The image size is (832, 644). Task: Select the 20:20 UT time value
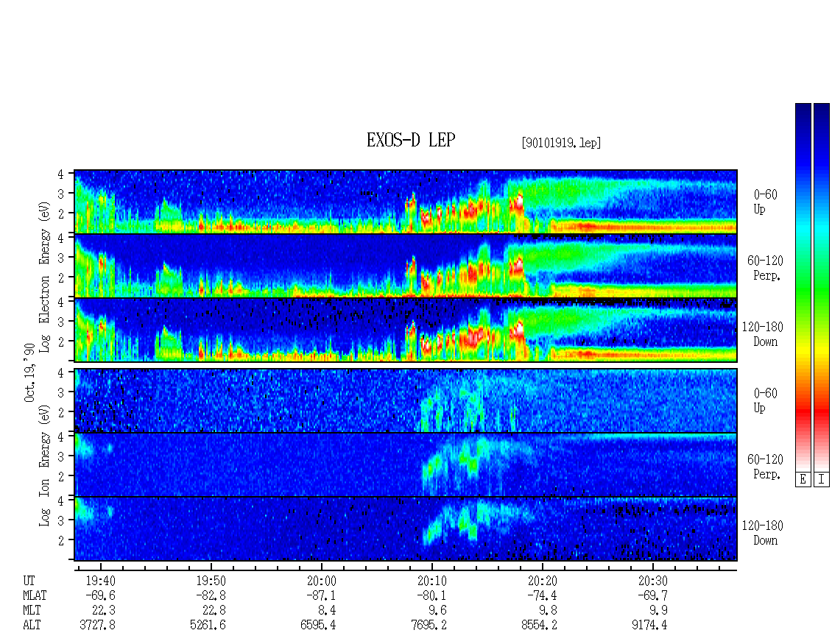pos(543,581)
